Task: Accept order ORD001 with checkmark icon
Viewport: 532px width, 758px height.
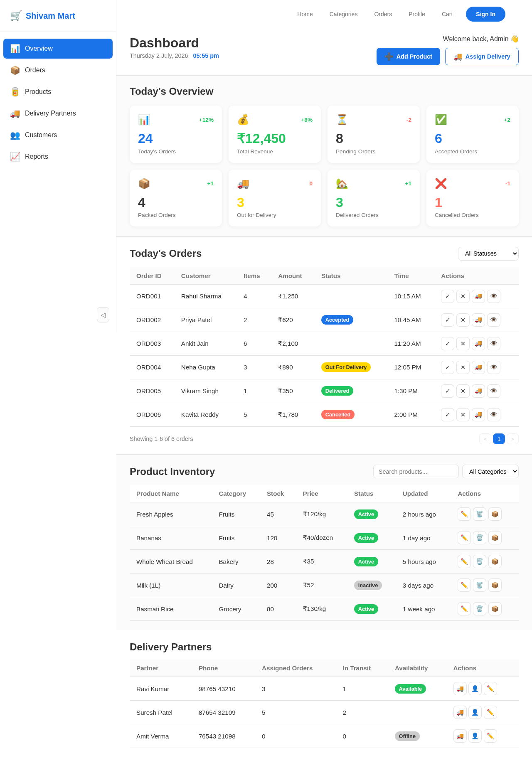Action: (x=448, y=296)
